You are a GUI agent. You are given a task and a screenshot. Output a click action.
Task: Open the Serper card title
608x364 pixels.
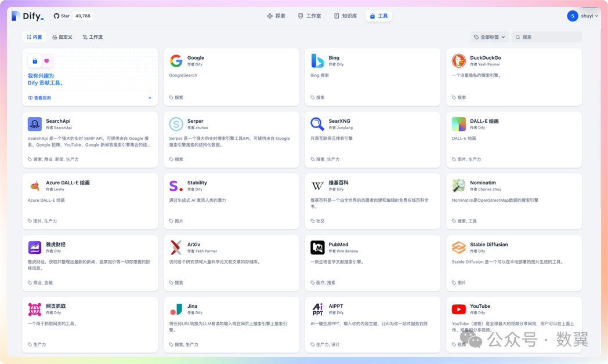pos(195,121)
